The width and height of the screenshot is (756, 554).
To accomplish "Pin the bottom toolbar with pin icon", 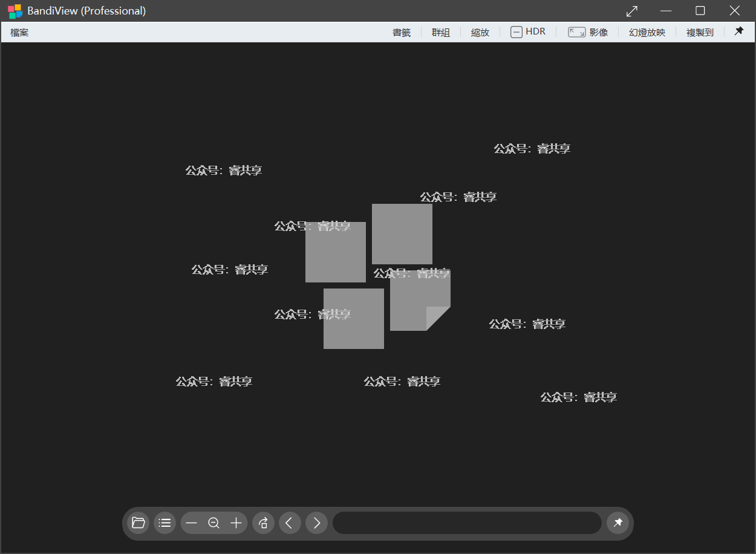I will pyautogui.click(x=618, y=523).
